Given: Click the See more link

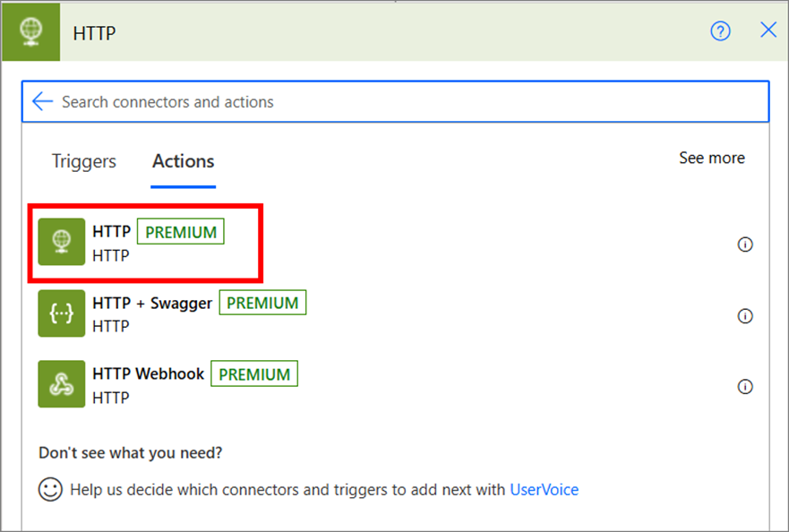Looking at the screenshot, I should coord(711,158).
